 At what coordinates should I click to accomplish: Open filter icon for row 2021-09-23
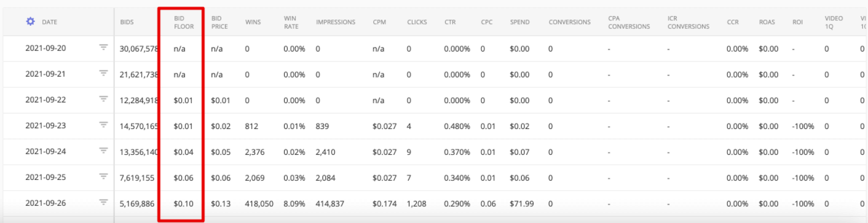click(x=103, y=126)
